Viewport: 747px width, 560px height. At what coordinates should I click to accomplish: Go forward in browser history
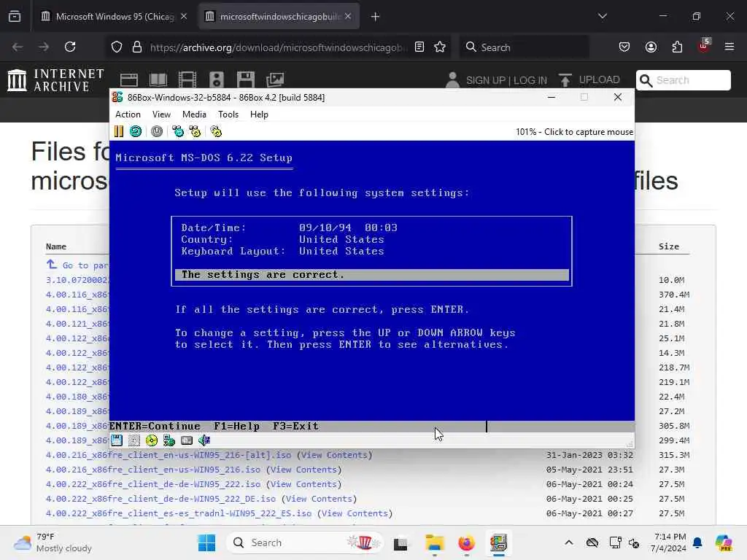point(44,47)
